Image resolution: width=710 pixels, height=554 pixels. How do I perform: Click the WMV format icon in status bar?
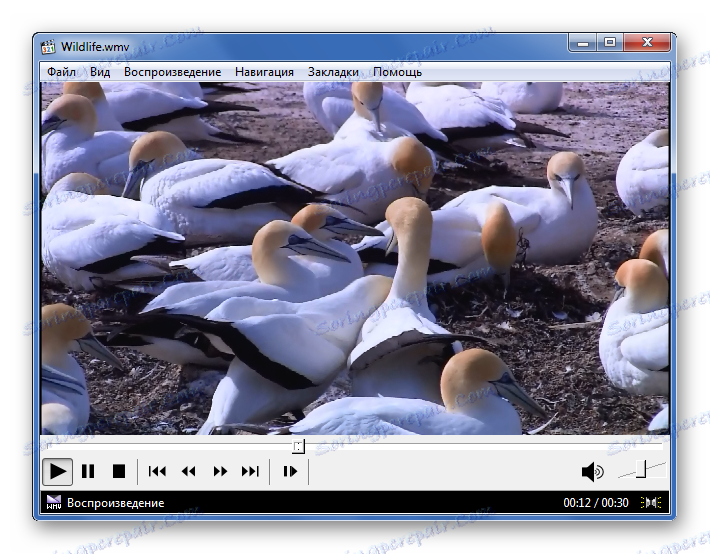pyautogui.click(x=53, y=502)
